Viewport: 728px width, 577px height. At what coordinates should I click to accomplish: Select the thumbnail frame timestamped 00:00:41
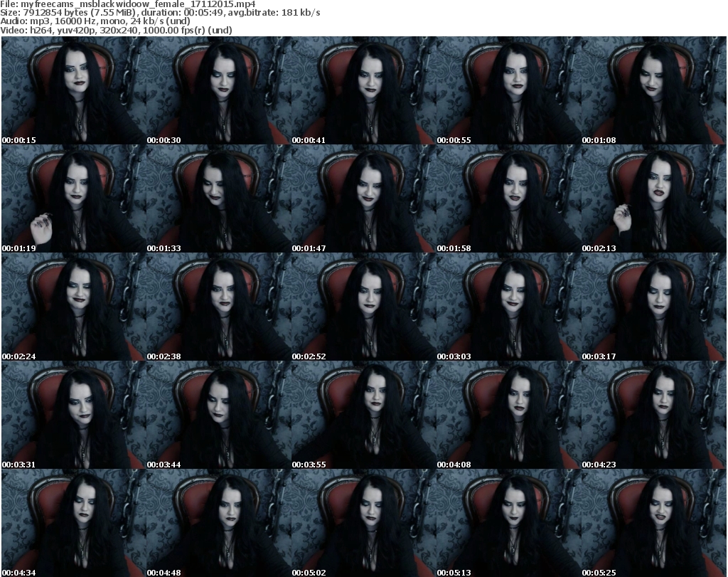[x=363, y=90]
